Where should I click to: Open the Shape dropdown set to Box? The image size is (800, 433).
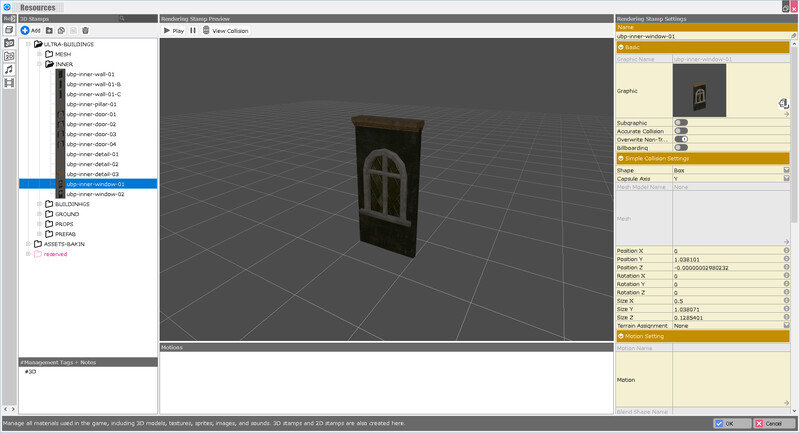coord(730,170)
